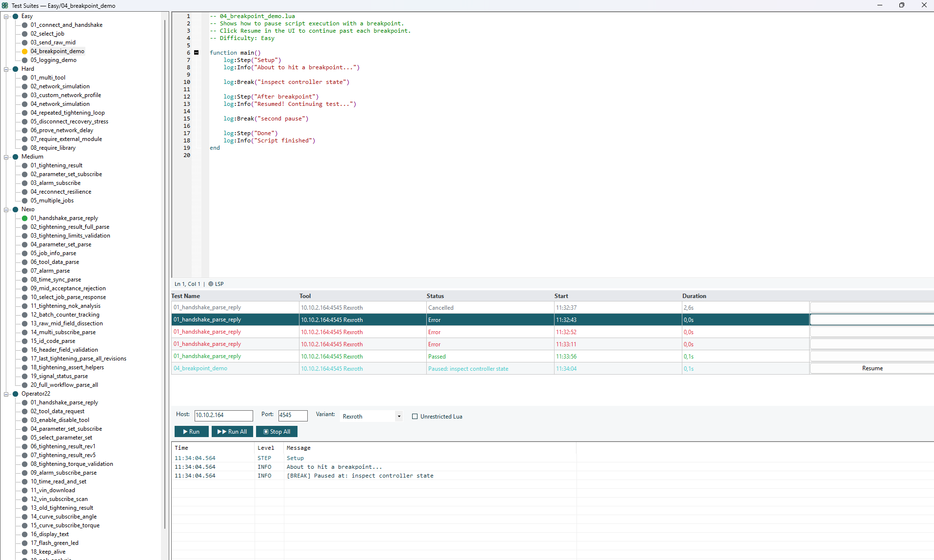The height and width of the screenshot is (560, 934).
Task: Select 08_tightening_torque_validation test
Action: point(72,464)
